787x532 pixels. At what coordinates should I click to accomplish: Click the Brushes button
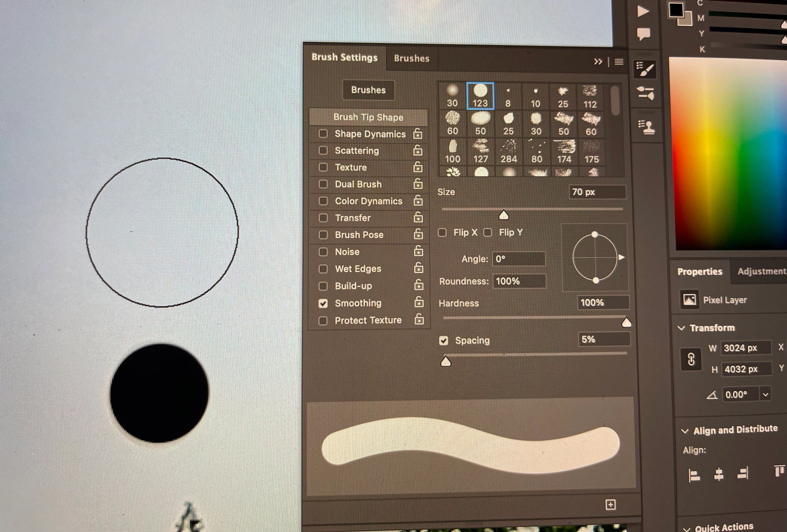tap(368, 90)
